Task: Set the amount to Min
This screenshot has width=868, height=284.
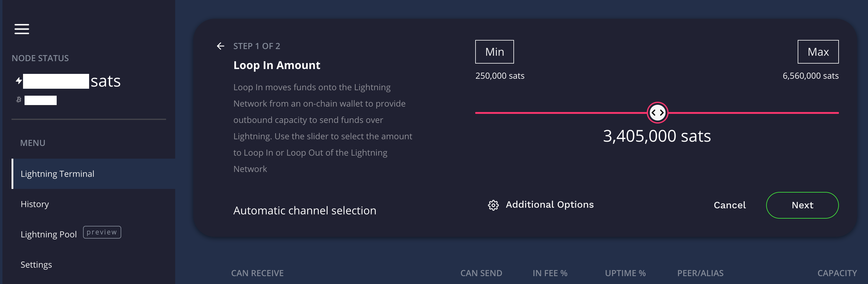Action: pos(494,52)
